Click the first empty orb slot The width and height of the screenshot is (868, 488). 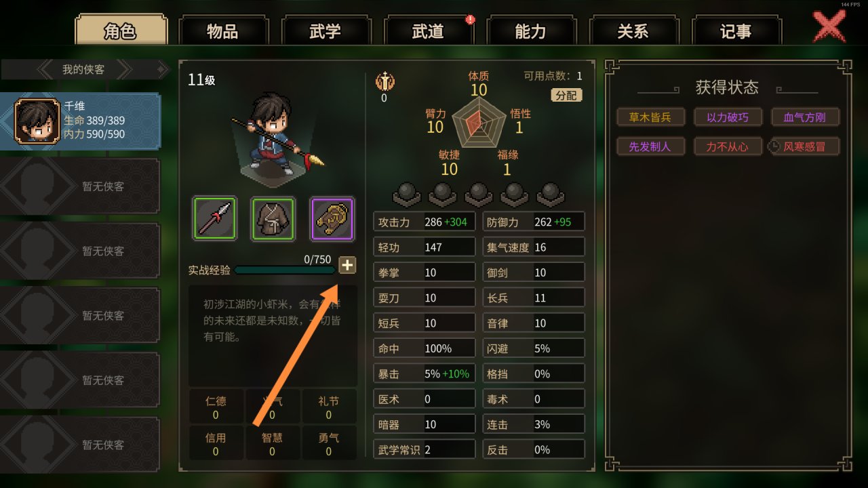[407, 194]
